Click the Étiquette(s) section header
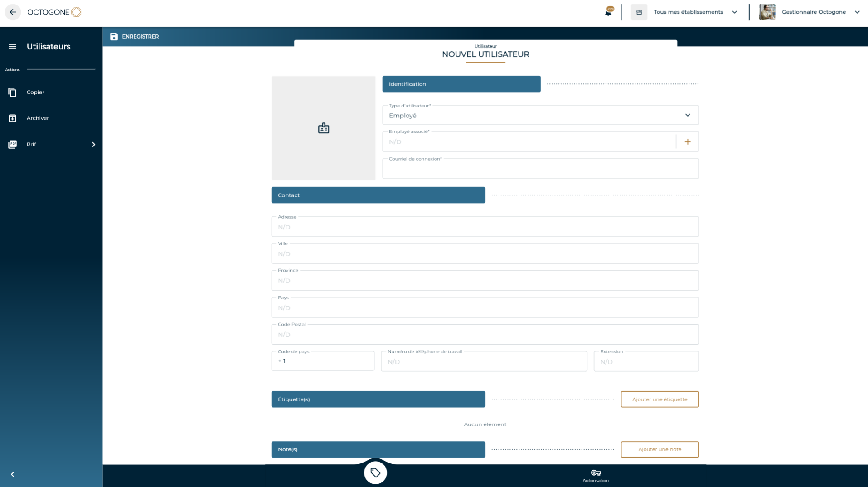This screenshot has height=487, width=868. [378, 399]
